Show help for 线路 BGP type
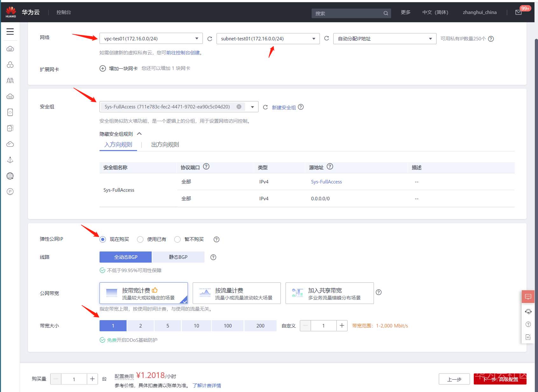538x392 pixels. click(213, 257)
